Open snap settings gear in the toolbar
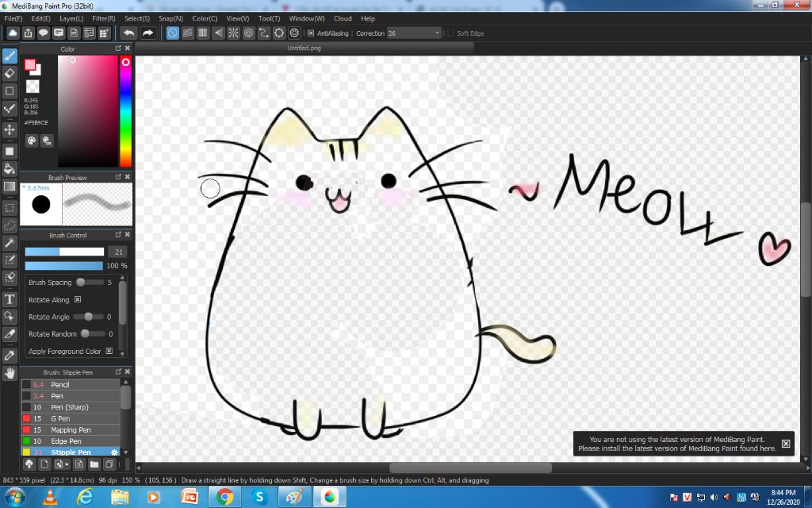 (x=295, y=33)
